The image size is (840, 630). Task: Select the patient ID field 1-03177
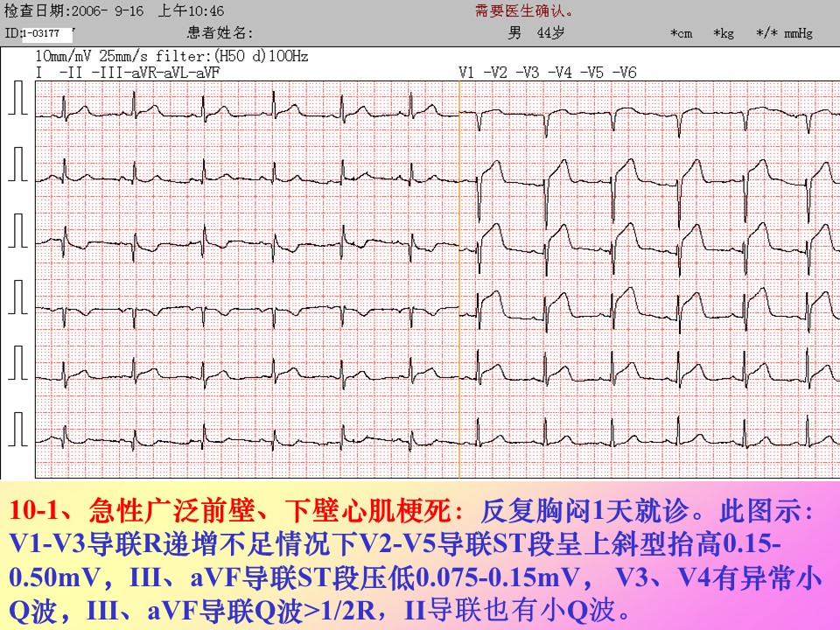(x=46, y=33)
